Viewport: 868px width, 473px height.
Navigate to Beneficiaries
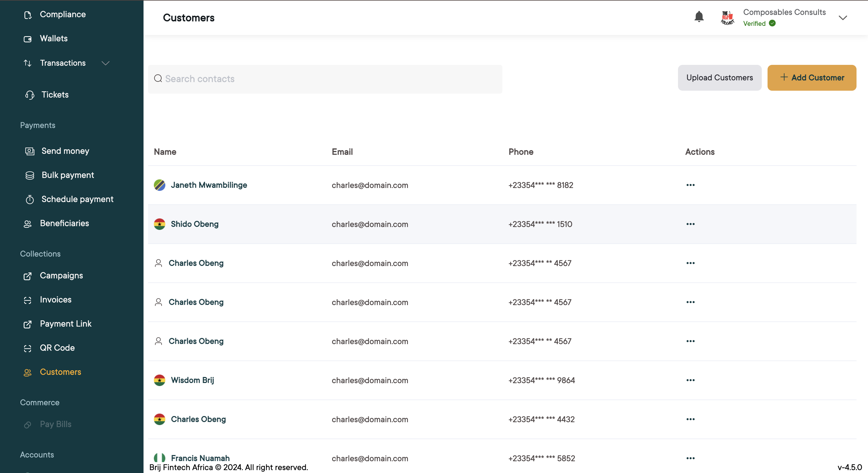[64, 223]
